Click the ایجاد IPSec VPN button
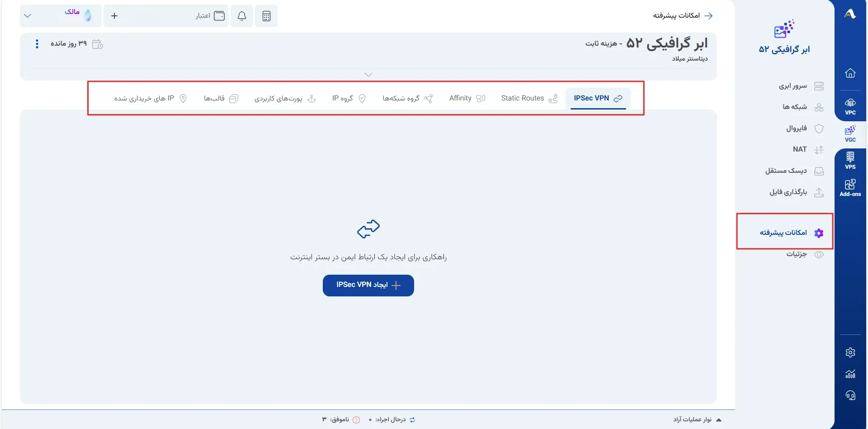 click(368, 286)
